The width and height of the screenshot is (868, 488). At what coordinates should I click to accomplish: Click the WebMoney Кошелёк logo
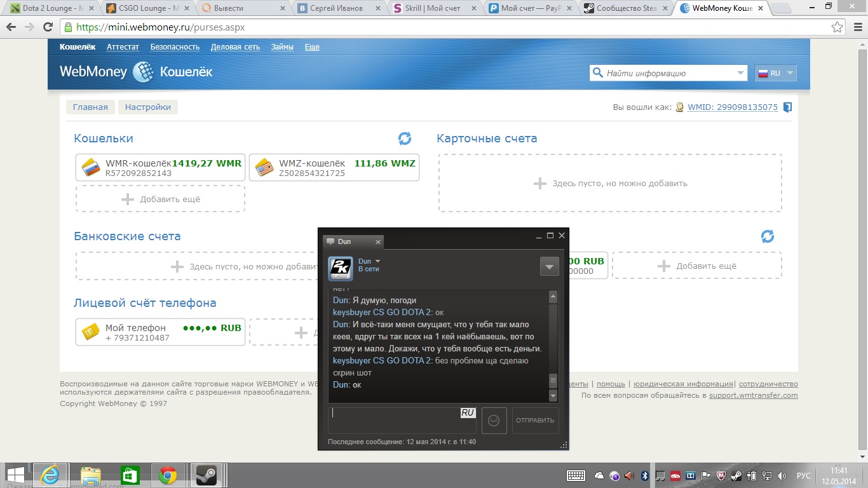click(x=136, y=72)
